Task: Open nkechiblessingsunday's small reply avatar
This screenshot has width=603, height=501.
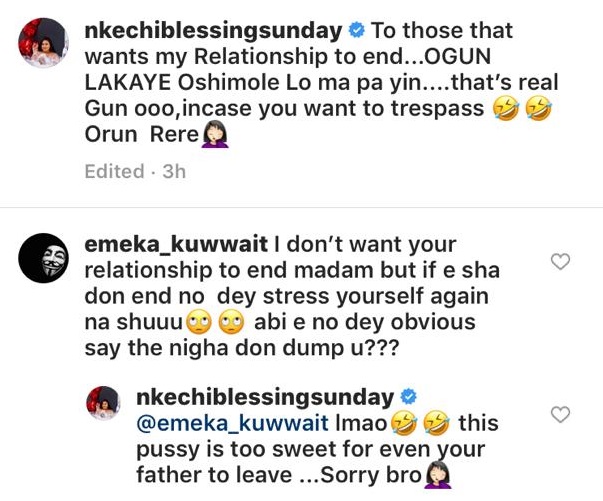Action: (104, 403)
